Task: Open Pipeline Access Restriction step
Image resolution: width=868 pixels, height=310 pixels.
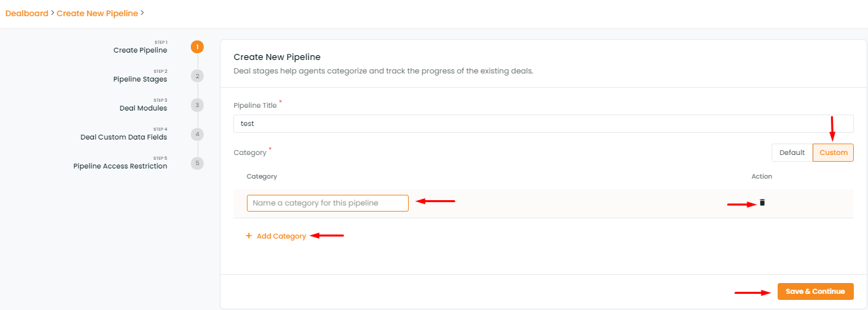Action: [120, 166]
